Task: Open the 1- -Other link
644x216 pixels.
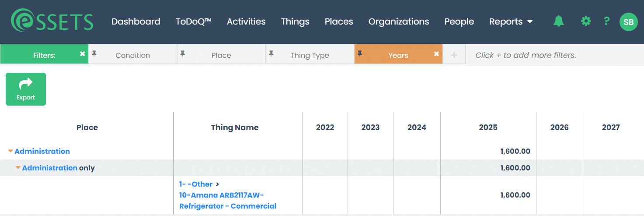Action: click(196, 184)
